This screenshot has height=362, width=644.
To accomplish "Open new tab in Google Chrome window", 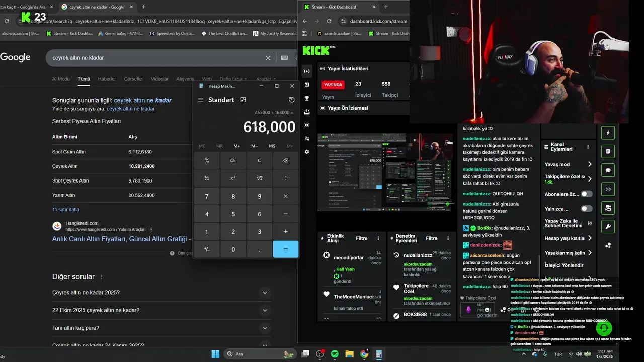I will pyautogui.click(x=143, y=7).
